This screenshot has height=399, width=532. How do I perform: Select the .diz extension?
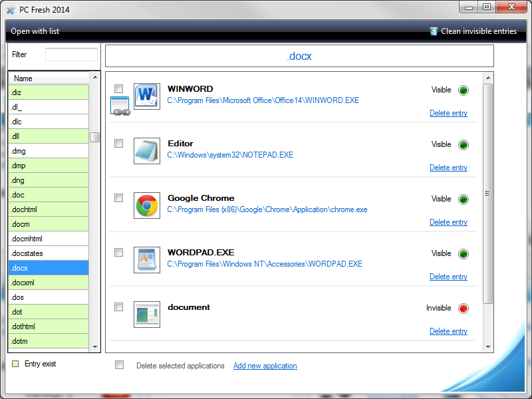pos(49,92)
